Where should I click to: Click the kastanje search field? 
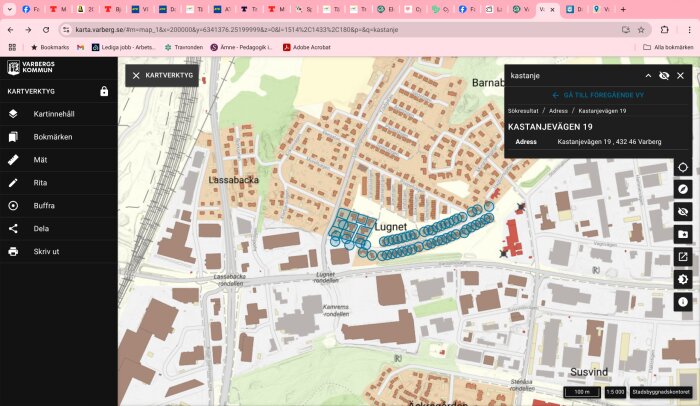click(573, 75)
